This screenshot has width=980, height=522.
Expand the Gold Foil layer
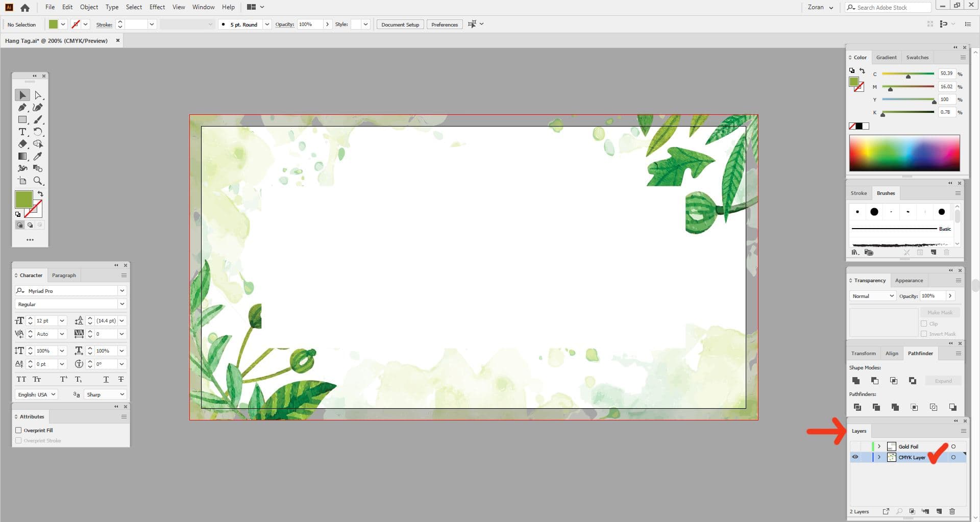click(x=879, y=446)
